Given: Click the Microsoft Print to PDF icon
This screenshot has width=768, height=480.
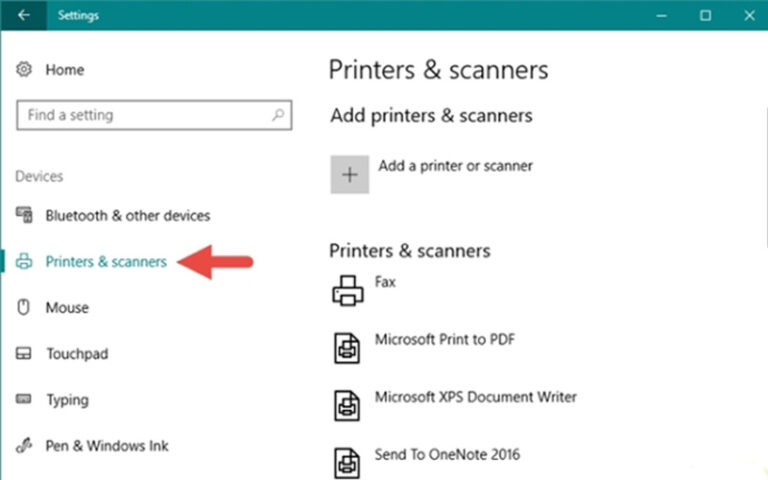Looking at the screenshot, I should tap(347, 348).
